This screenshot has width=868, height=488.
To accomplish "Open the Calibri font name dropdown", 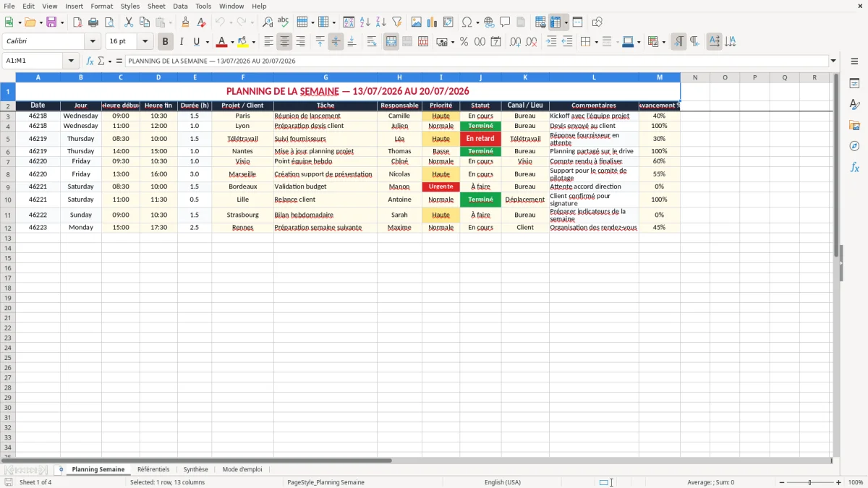I will coord(93,42).
